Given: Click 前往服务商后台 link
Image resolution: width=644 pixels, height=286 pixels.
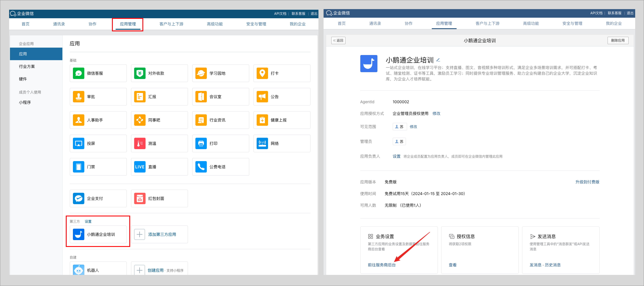Looking at the screenshot, I should tap(382, 265).
